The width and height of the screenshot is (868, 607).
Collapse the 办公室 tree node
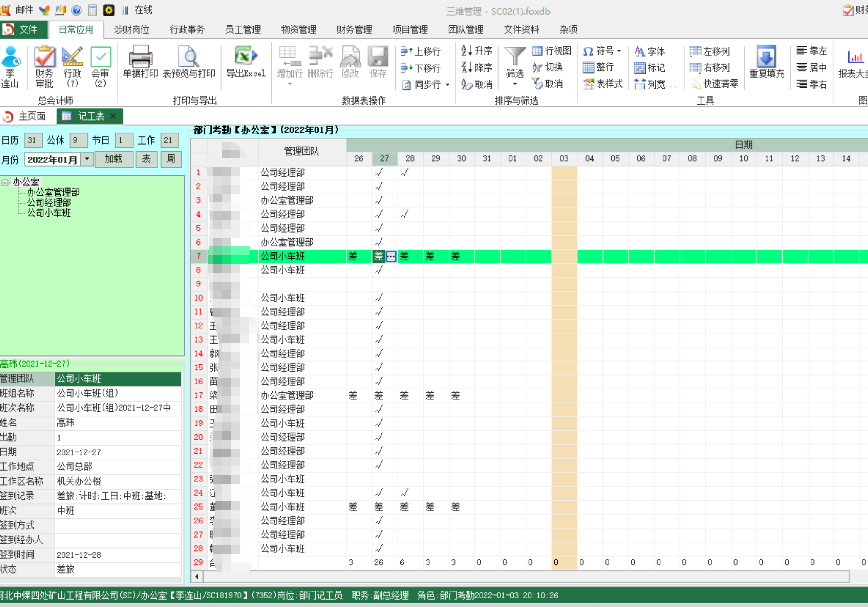coord(5,183)
